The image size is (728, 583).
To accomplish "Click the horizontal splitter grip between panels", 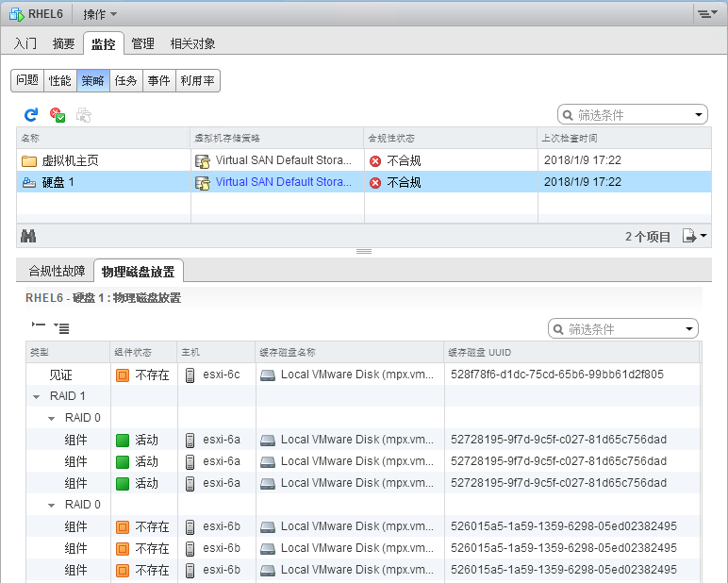I will pos(364,251).
